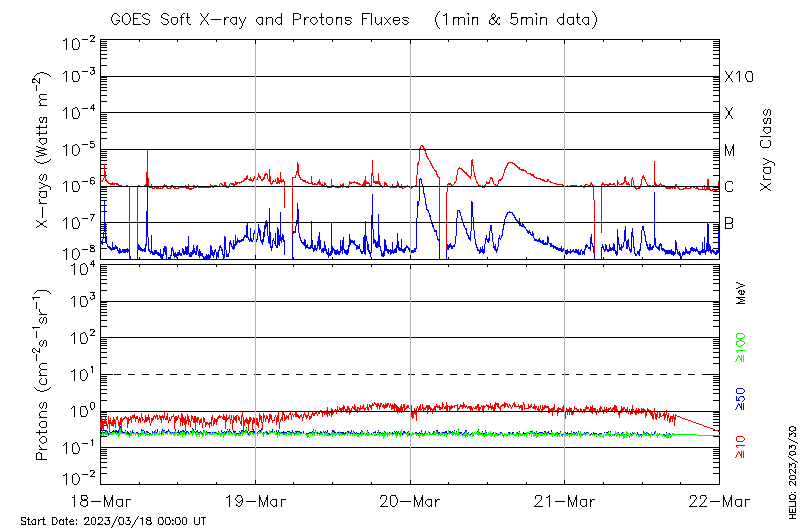Image resolution: width=800 pixels, height=530 pixels.
Task: Click the '20-Mar' date tick label
Action: (410, 501)
